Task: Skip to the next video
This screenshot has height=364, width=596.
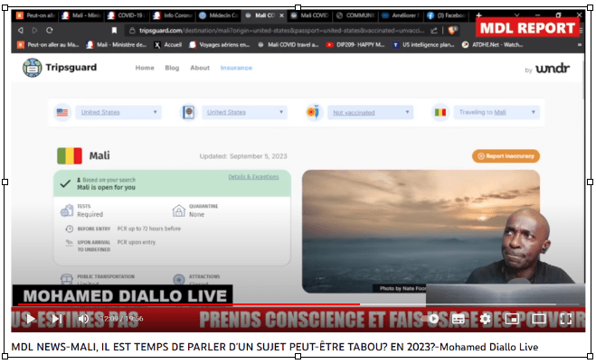Action: coord(57,319)
